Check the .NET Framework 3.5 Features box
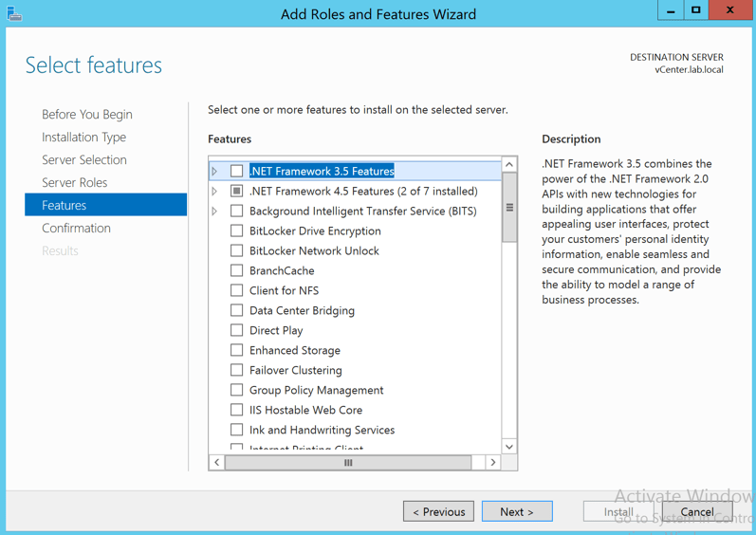The image size is (756, 535). coord(237,172)
